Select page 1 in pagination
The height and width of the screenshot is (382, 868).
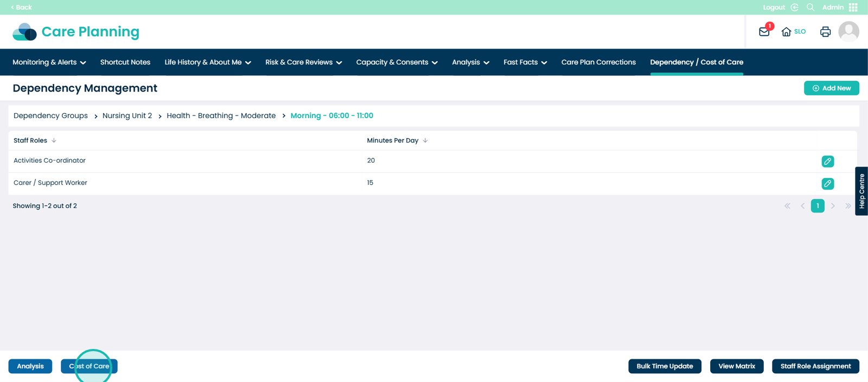[x=818, y=206]
